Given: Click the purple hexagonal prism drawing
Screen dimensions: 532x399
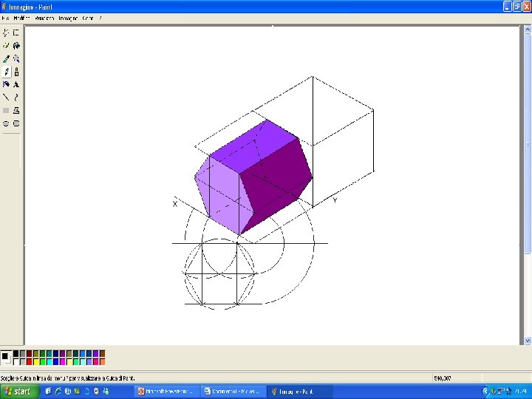Looking at the screenshot, I should pyautogui.click(x=253, y=177).
